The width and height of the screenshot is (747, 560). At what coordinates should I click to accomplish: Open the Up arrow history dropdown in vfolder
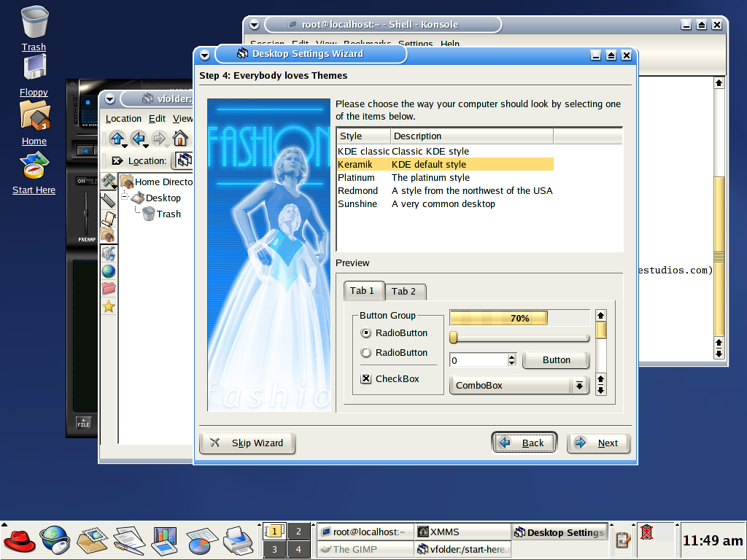coord(125,146)
